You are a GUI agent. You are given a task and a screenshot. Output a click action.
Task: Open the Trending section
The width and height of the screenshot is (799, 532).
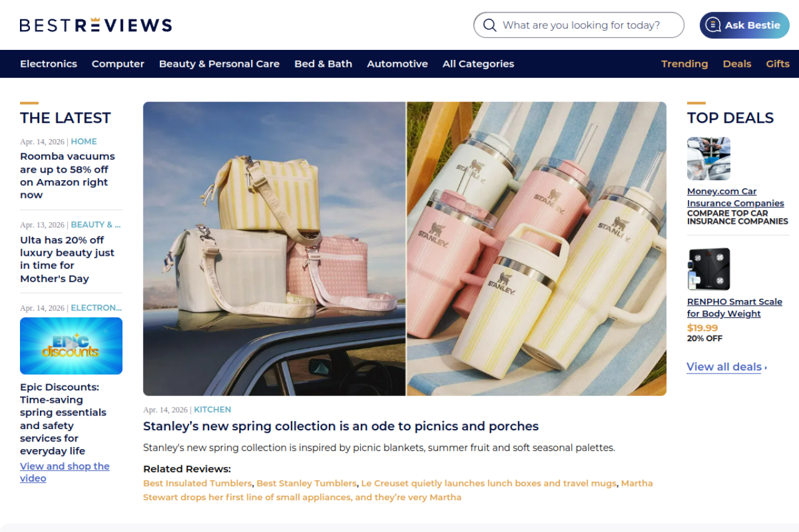(x=685, y=64)
